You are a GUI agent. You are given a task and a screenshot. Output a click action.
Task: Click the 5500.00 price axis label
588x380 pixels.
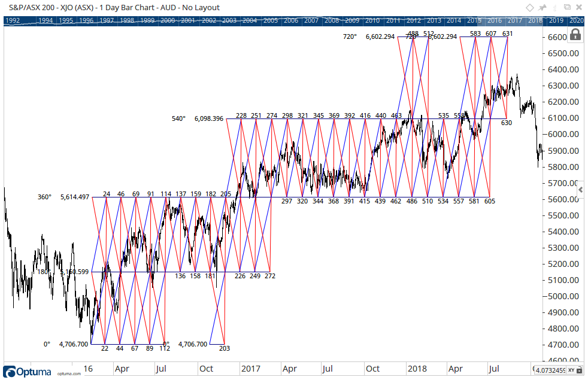click(x=563, y=215)
